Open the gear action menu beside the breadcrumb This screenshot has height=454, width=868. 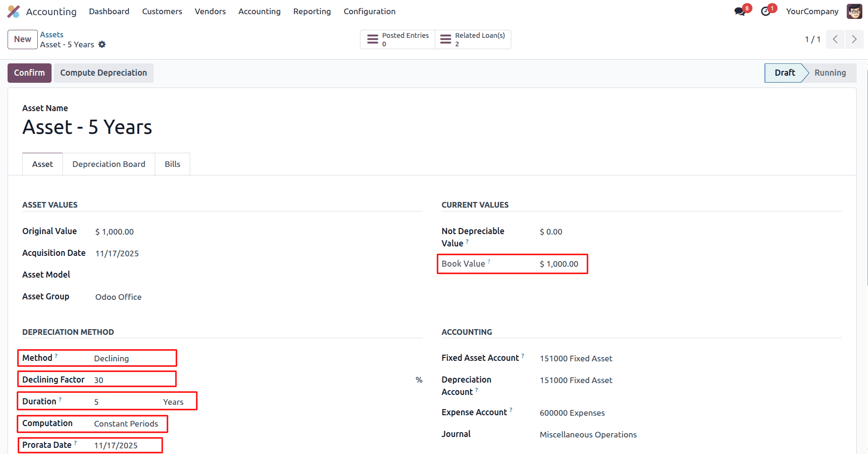[x=102, y=44]
